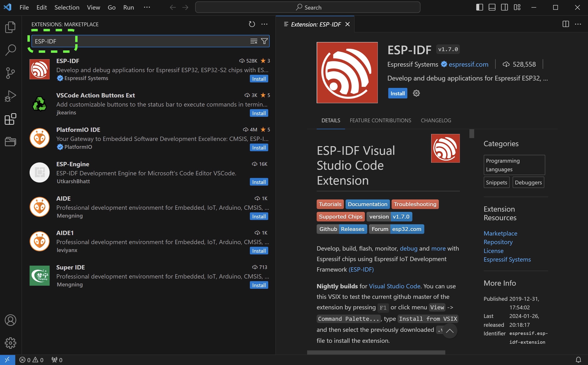Image resolution: width=588 pixels, height=365 pixels.
Task: Open Views and More Actions for Extensions
Action: pyautogui.click(x=264, y=24)
